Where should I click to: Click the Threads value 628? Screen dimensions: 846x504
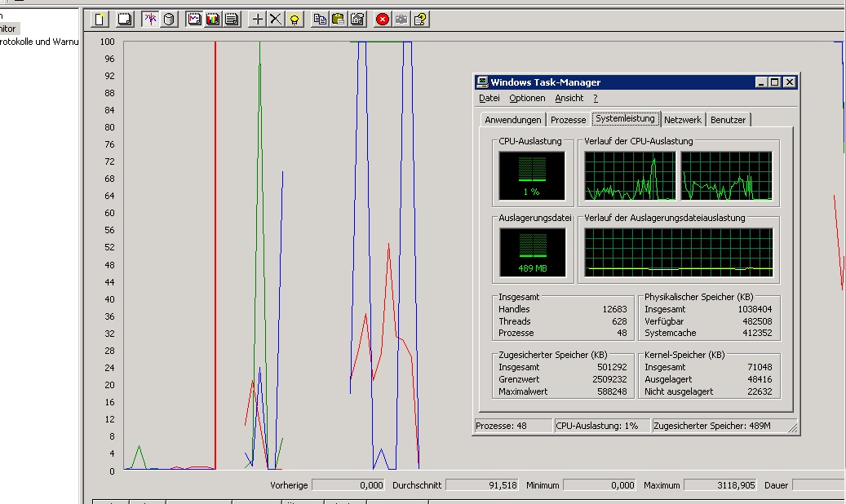coord(619,321)
